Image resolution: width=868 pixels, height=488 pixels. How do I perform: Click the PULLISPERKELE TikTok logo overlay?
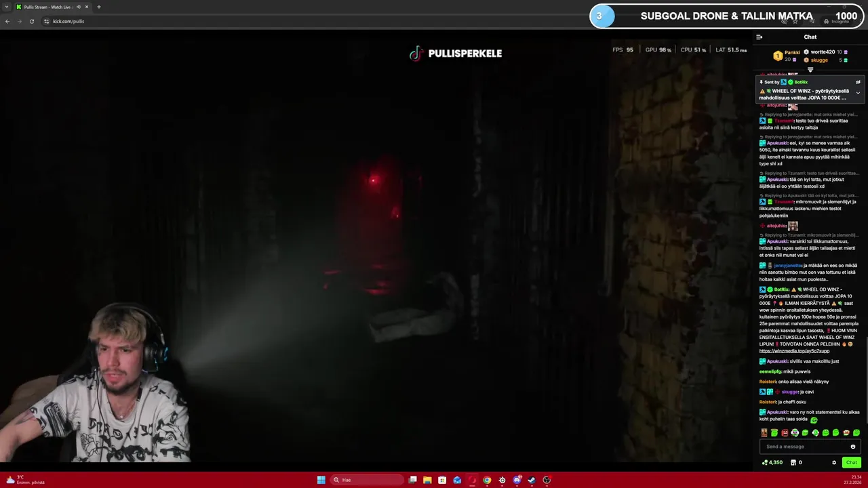pyautogui.click(x=456, y=54)
